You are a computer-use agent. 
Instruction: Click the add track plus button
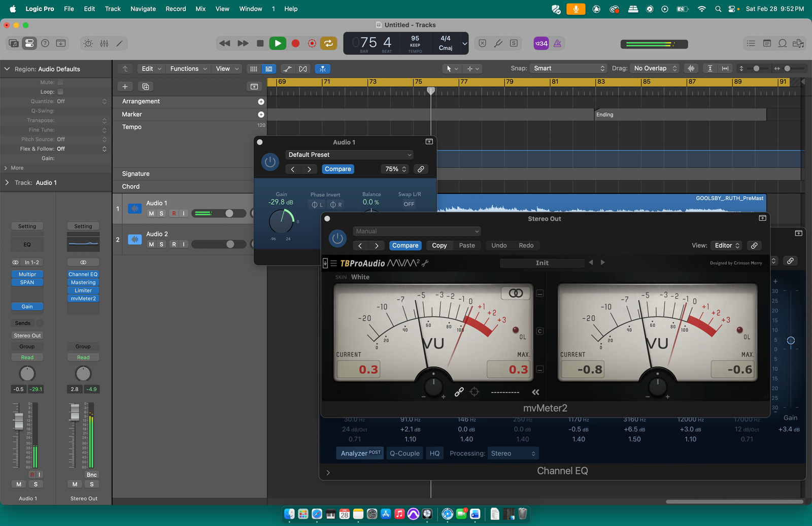click(125, 87)
